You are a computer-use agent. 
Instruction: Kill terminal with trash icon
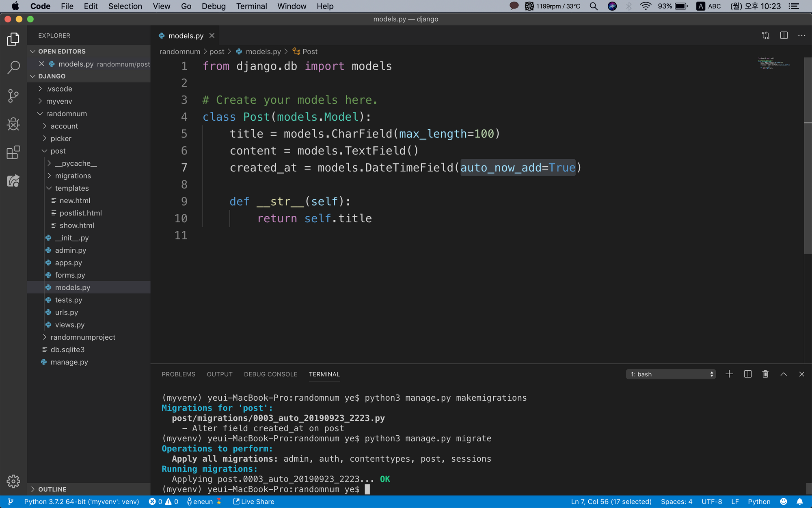765,374
